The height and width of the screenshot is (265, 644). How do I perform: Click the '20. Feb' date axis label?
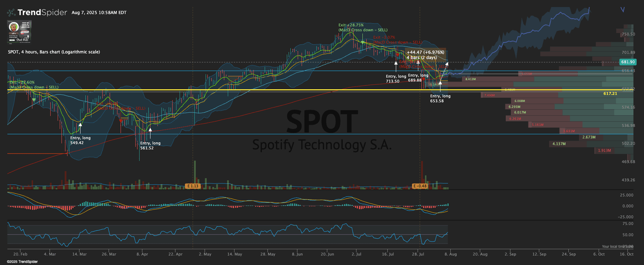(20, 254)
